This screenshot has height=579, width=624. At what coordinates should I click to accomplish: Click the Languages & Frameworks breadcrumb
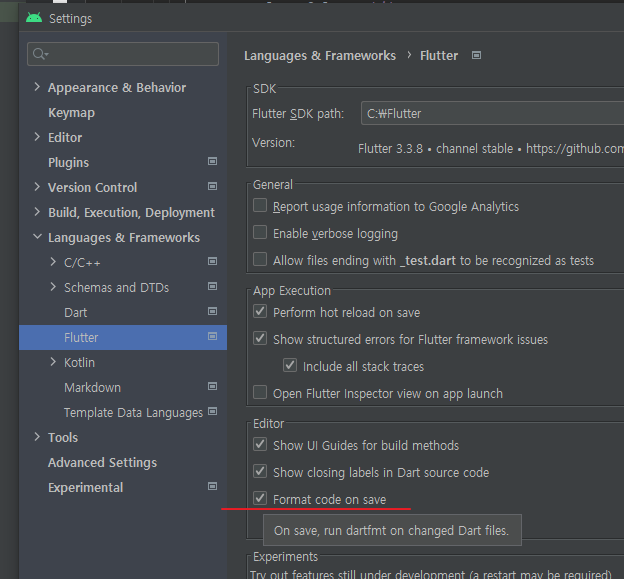320,56
